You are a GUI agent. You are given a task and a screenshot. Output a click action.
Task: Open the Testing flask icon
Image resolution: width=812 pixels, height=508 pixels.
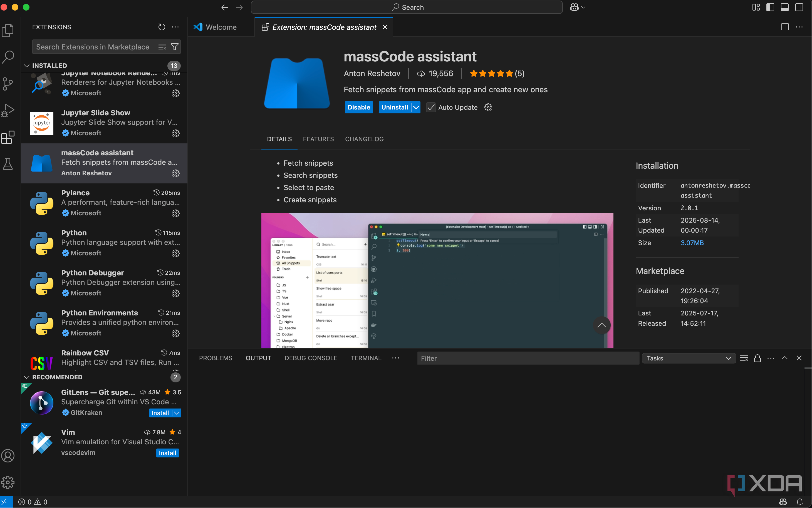tap(8, 164)
